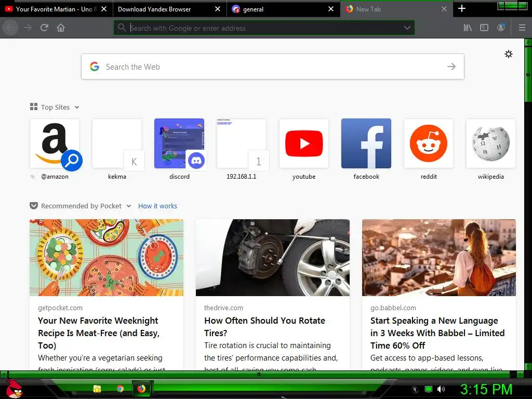Screen dimensions: 532x399
Task: Click the green horizontal scrollbar
Action: pyautogui.click(x=259, y=374)
